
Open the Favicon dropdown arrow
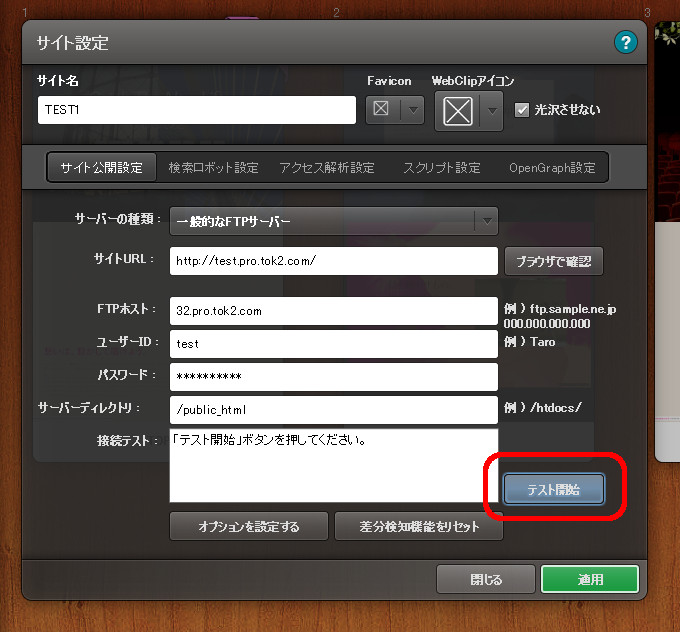[412, 110]
